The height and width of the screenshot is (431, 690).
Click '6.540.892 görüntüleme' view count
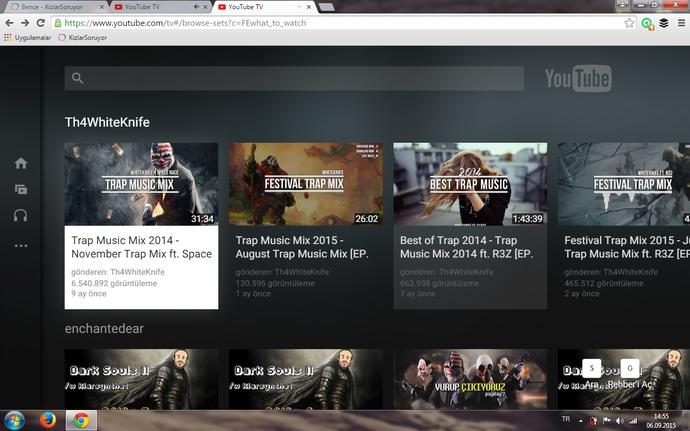click(114, 283)
